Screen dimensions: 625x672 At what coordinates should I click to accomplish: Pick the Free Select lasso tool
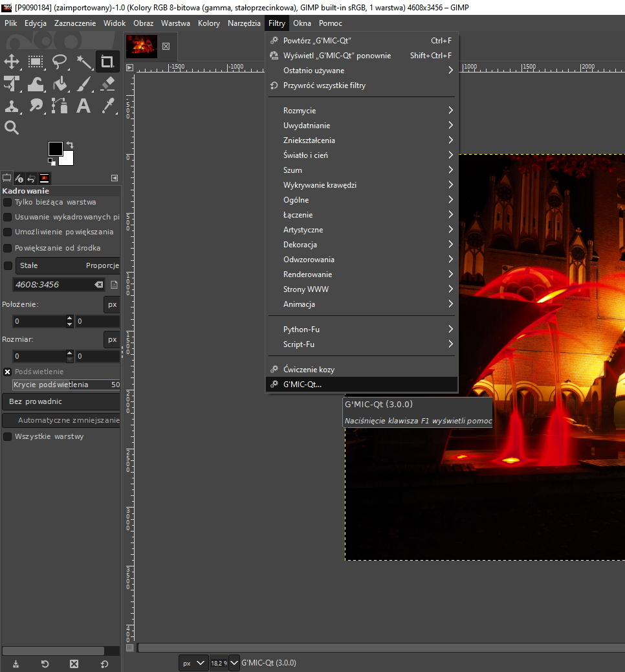[60, 62]
